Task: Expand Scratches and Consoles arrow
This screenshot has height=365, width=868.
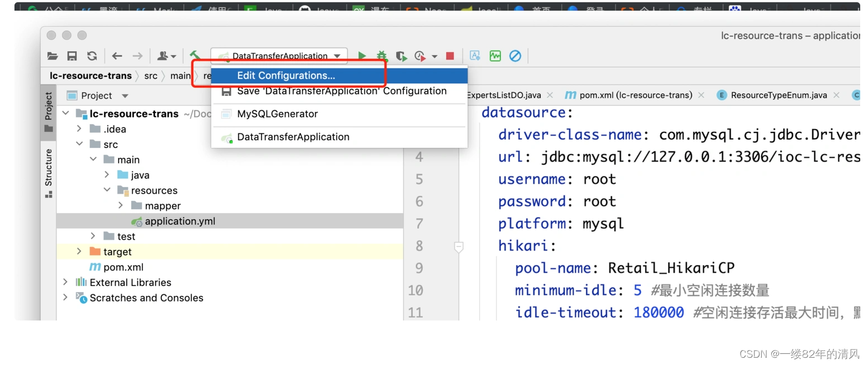Action: pyautogui.click(x=66, y=298)
